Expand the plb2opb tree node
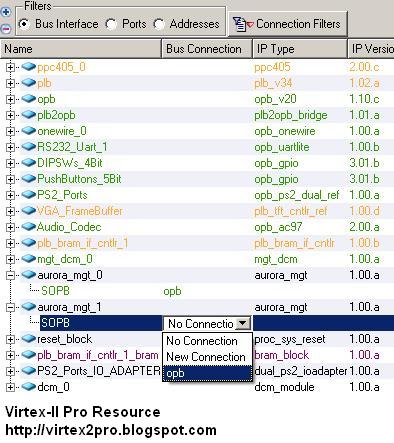Image resolution: width=394 pixels, height=443 pixels. 10,115
